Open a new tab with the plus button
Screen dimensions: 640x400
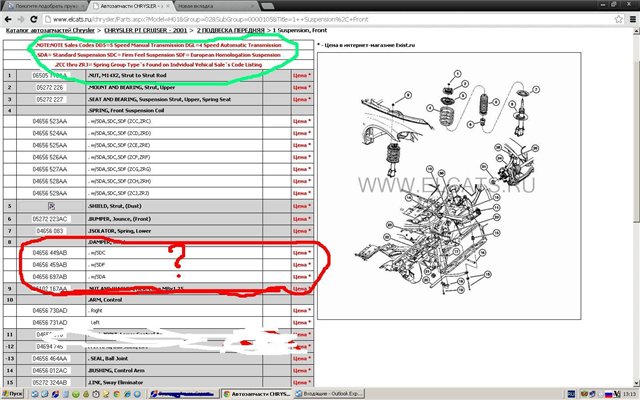(267, 6)
